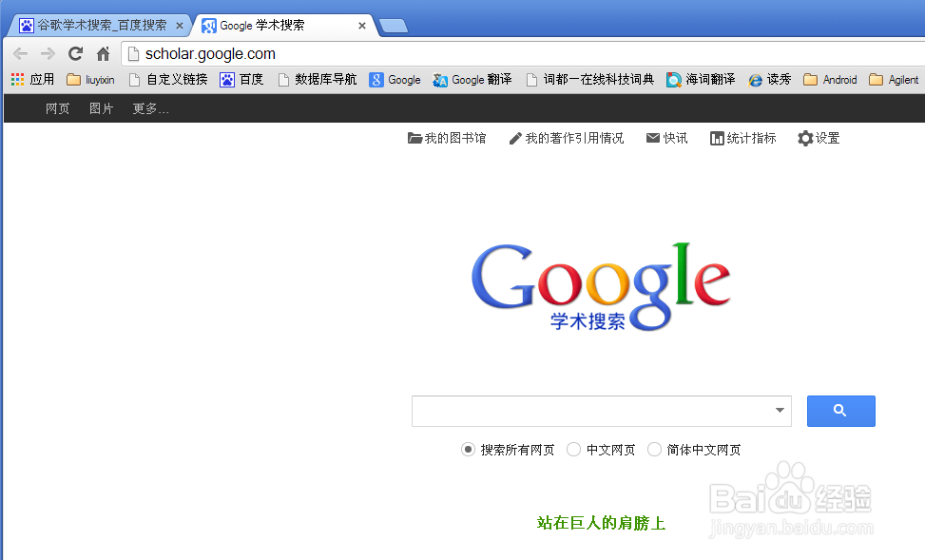Click the browser back arrow
This screenshot has height=560, width=925.
tap(20, 53)
